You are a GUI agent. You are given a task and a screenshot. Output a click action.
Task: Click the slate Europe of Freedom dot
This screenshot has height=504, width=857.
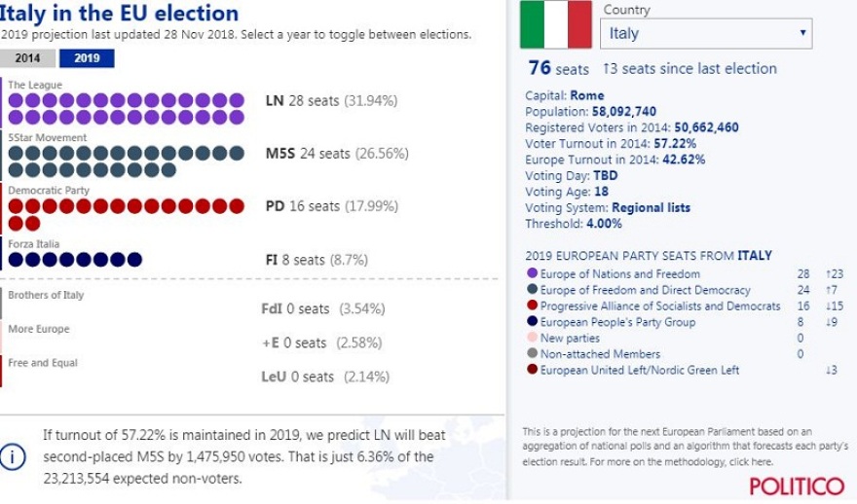[x=531, y=290]
